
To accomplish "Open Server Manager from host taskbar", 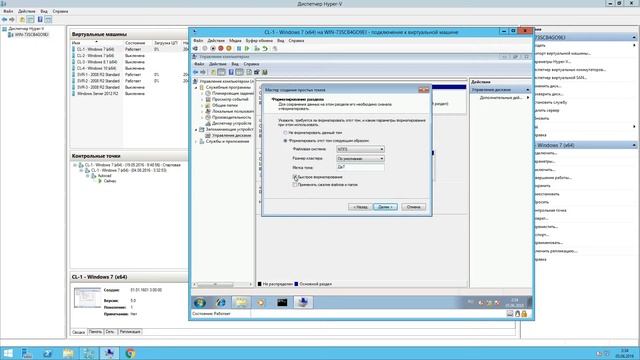I will coord(27,353).
